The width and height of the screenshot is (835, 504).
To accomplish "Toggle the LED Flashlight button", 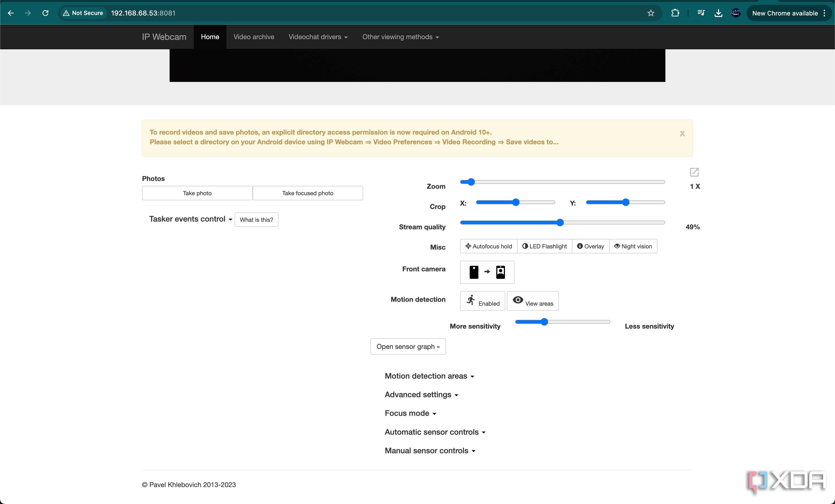I will (544, 246).
